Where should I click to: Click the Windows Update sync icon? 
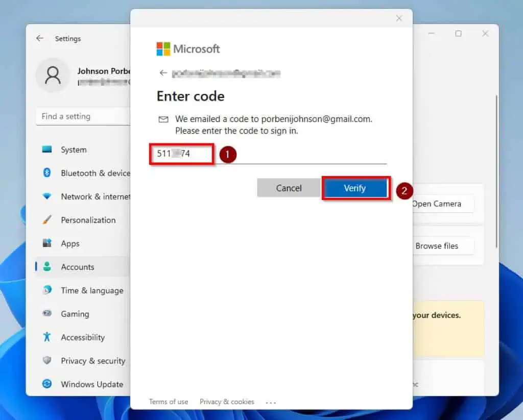pyautogui.click(x=47, y=384)
